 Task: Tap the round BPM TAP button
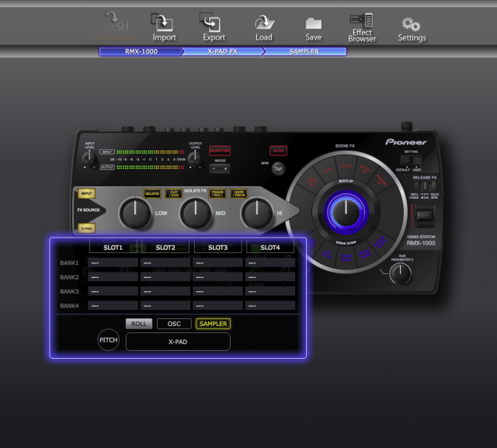point(278,168)
